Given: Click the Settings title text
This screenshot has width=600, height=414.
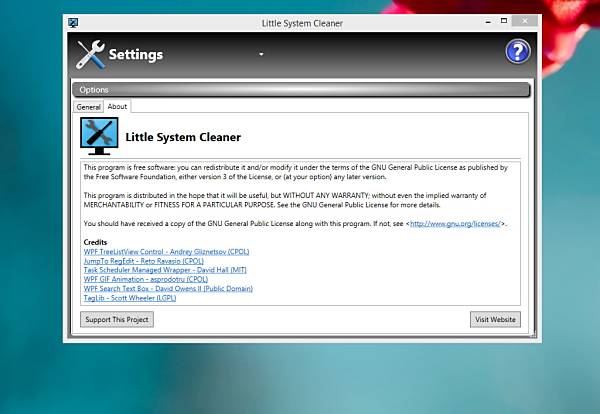Looking at the screenshot, I should coord(136,54).
